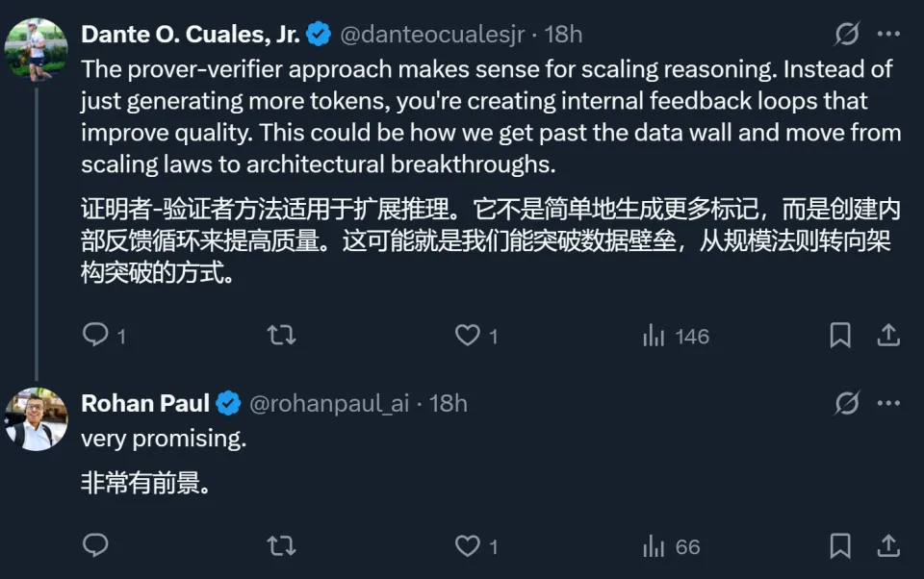Image resolution: width=924 pixels, height=579 pixels.
Task: Open more options on Rohan Paul's reply
Action: point(888,403)
